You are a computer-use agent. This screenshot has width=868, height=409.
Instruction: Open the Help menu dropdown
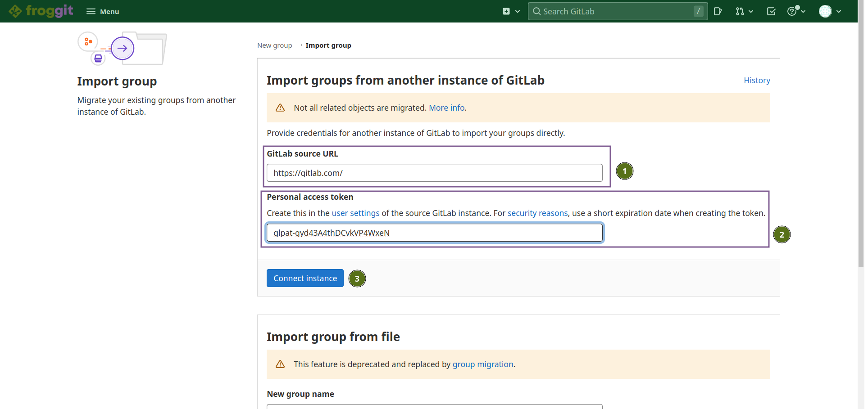click(796, 11)
